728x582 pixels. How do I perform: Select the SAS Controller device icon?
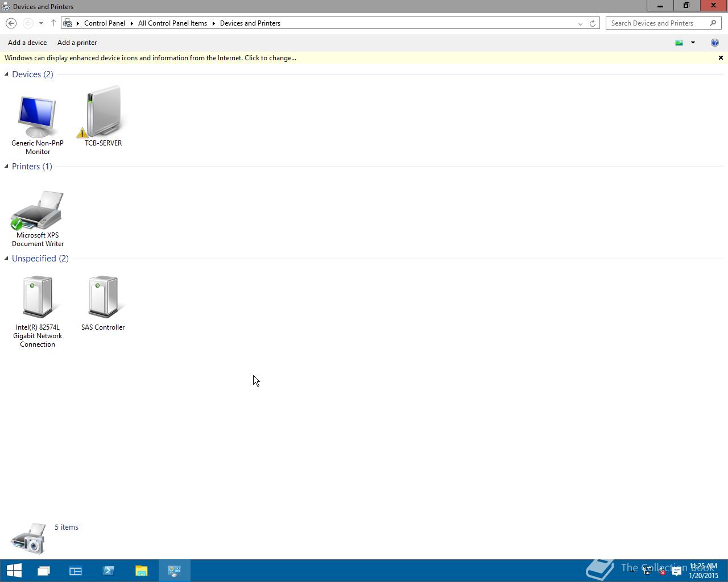click(x=103, y=296)
